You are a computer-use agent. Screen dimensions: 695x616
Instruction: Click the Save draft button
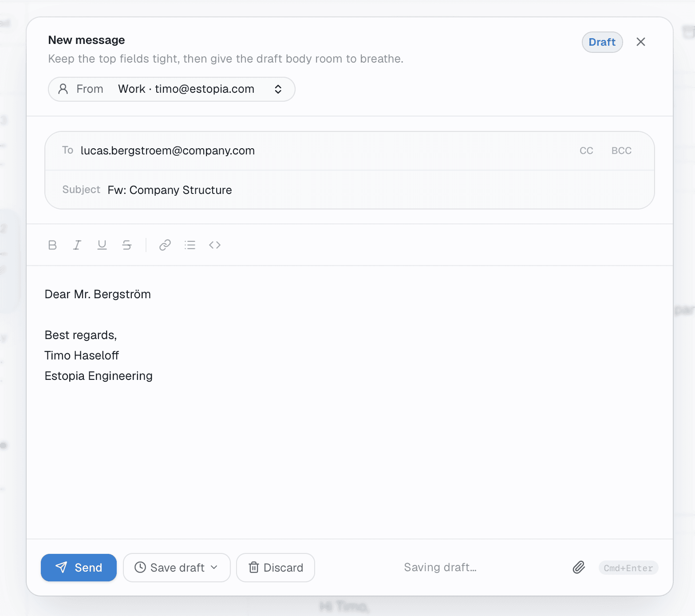click(x=177, y=567)
